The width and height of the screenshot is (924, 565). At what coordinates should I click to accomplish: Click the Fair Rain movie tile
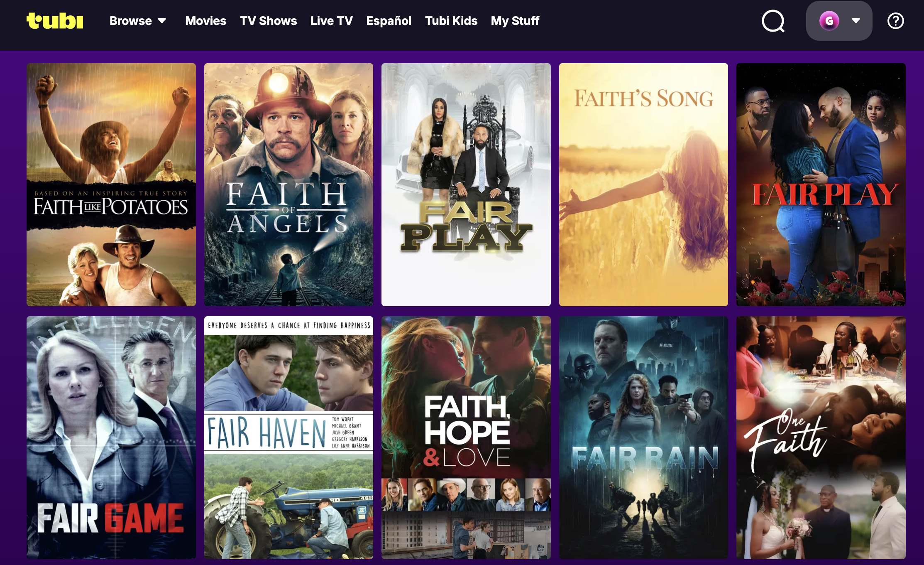[x=643, y=437]
